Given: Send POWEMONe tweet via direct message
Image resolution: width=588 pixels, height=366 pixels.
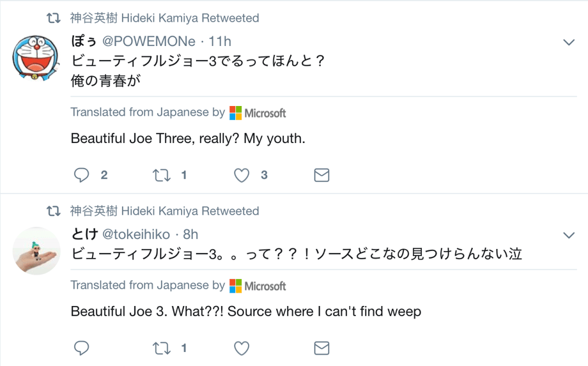Looking at the screenshot, I should coord(321,175).
